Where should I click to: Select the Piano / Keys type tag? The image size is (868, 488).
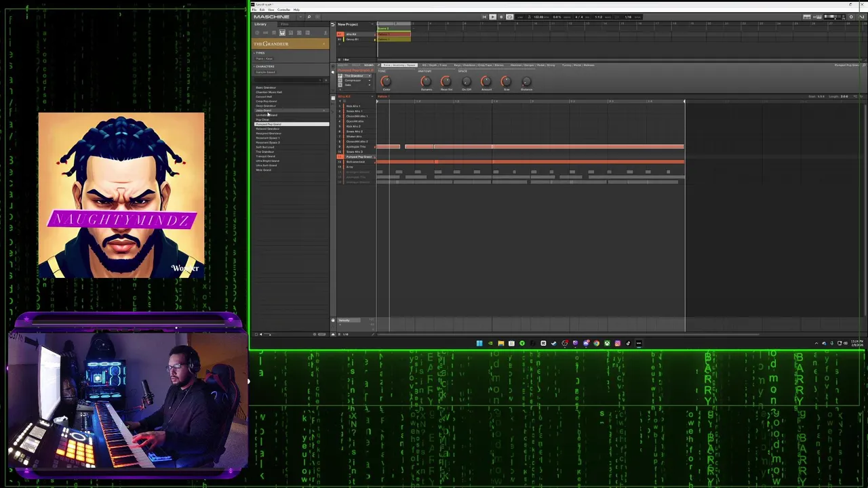tap(264, 58)
